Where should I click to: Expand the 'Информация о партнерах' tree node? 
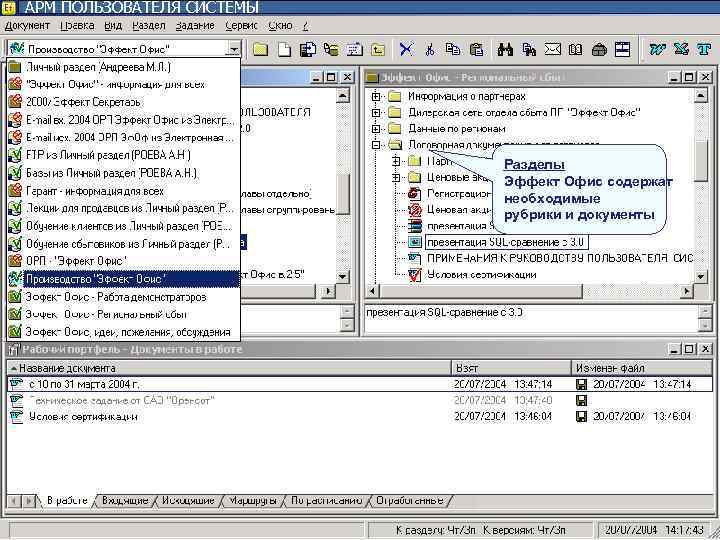point(376,96)
